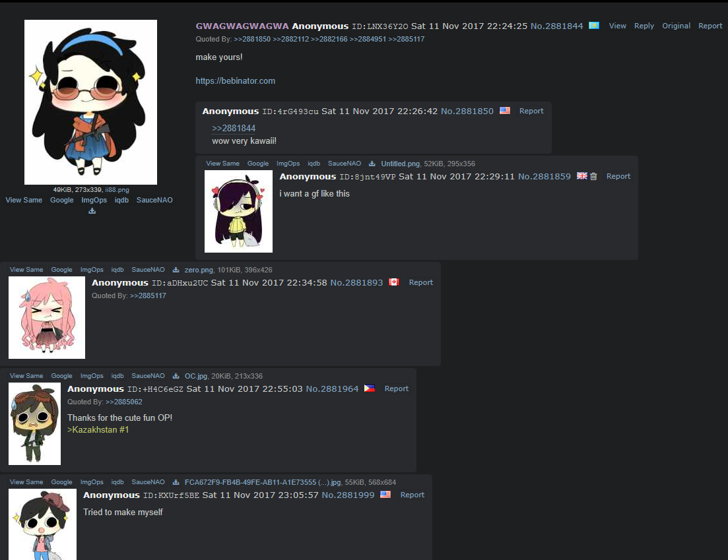
Task: Click the UK flag icon on post No.2881859
Action: (x=581, y=176)
